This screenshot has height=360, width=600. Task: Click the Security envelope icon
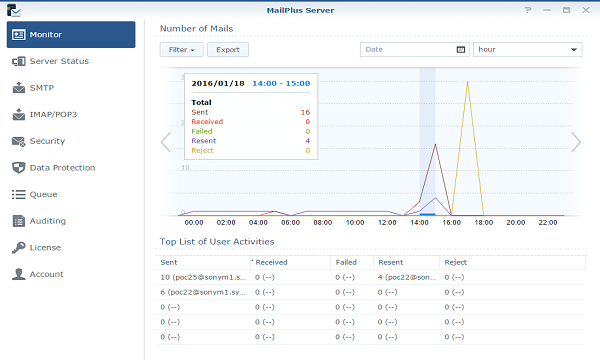(x=18, y=141)
